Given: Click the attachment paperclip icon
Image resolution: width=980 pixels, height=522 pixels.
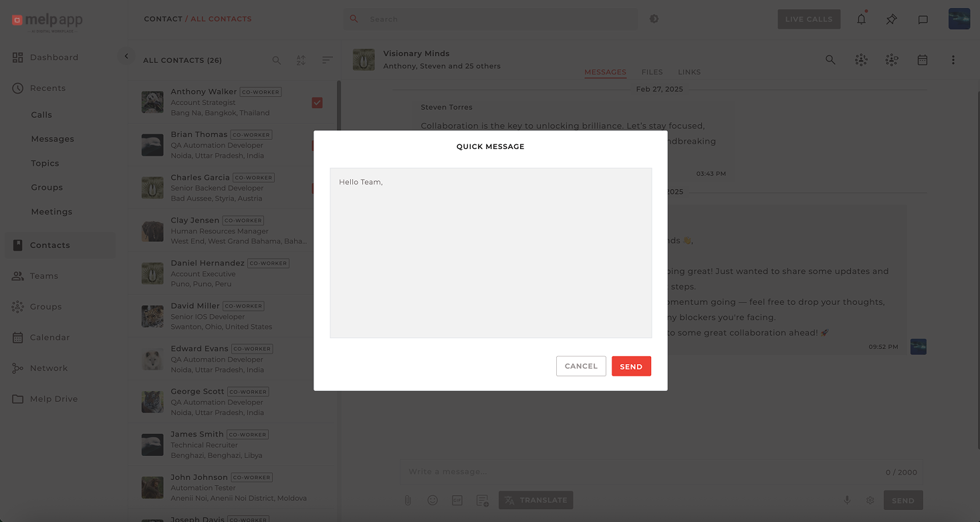Looking at the screenshot, I should (x=408, y=500).
